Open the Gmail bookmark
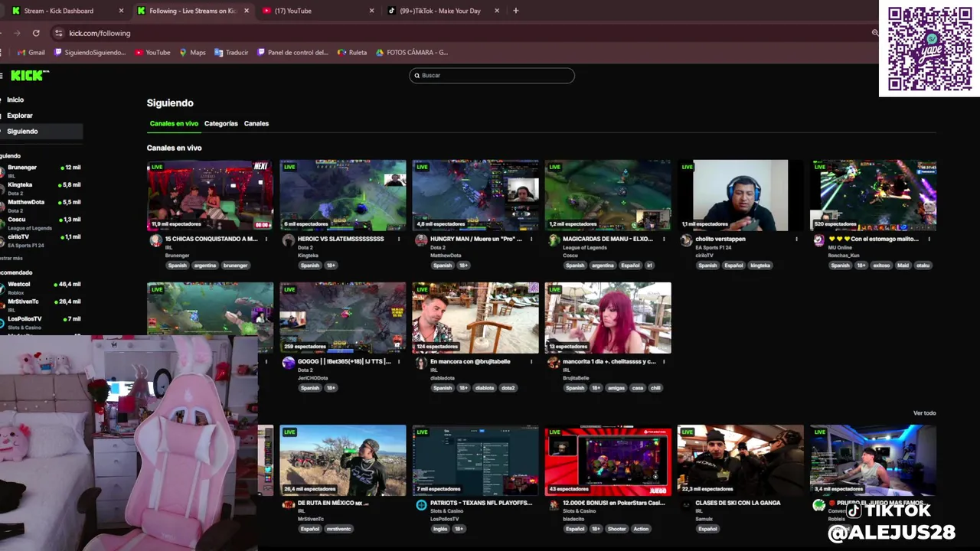This screenshot has height=551, width=980. pos(31,53)
